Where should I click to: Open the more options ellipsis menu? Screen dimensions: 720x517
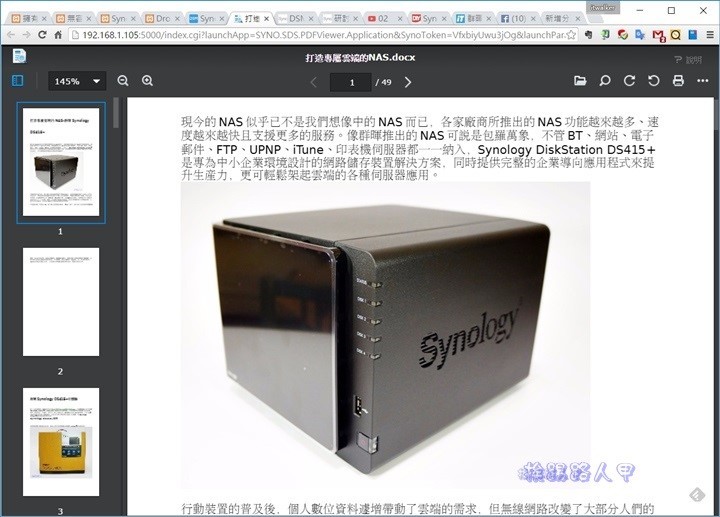[703, 81]
